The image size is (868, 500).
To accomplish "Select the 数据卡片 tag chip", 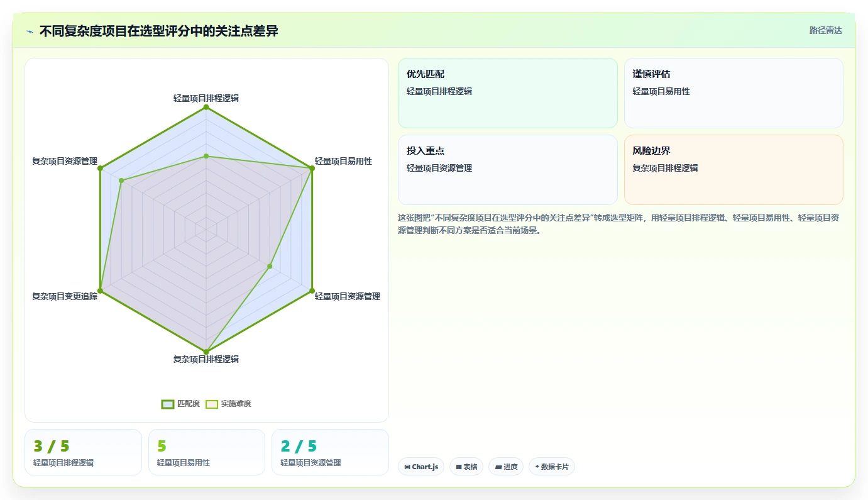I will coord(551,467).
